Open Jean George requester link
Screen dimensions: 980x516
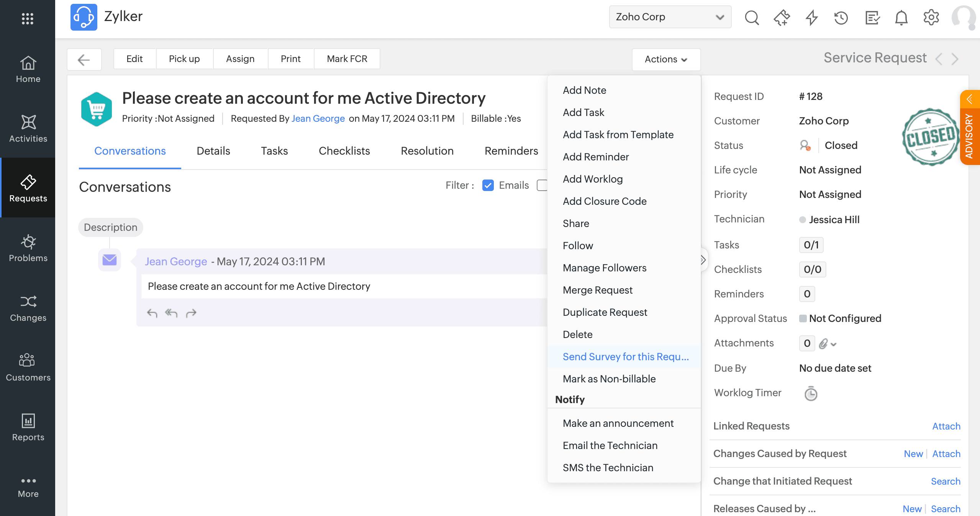(x=318, y=119)
